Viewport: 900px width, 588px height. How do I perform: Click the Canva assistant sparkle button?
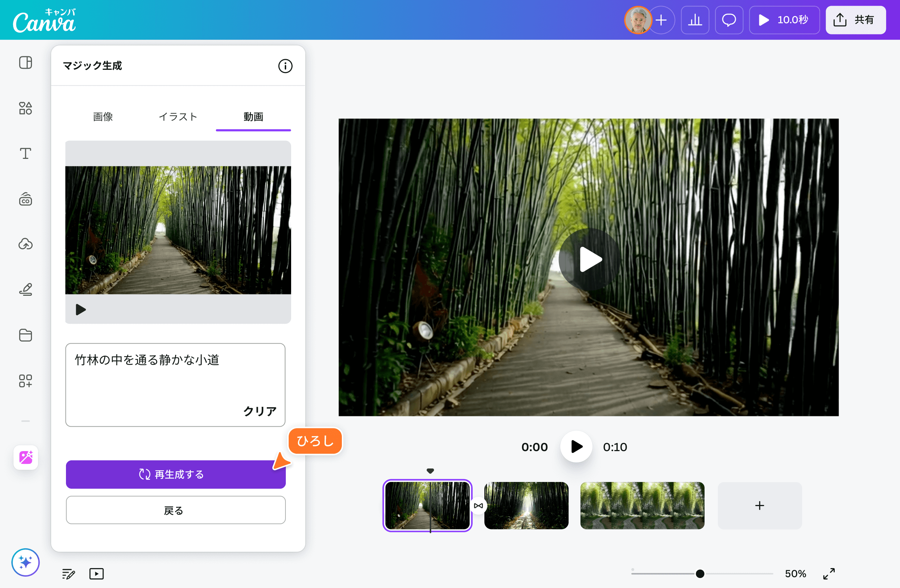pos(25,562)
